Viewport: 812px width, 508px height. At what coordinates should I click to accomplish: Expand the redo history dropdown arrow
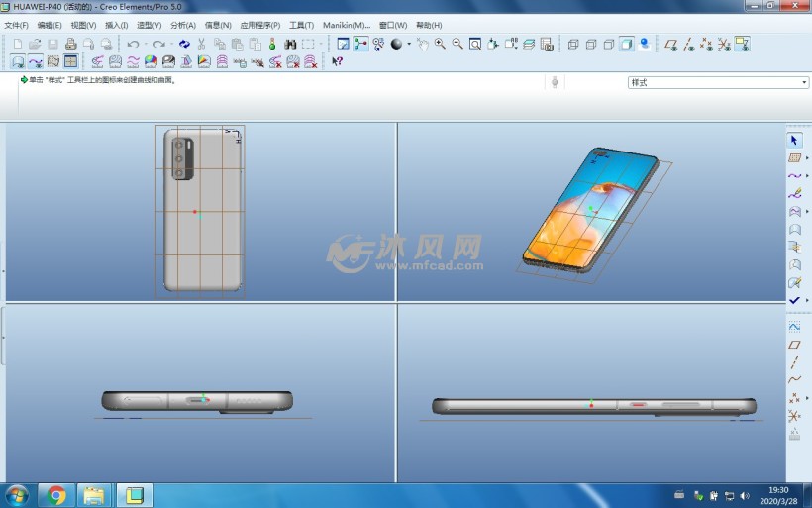click(171, 44)
